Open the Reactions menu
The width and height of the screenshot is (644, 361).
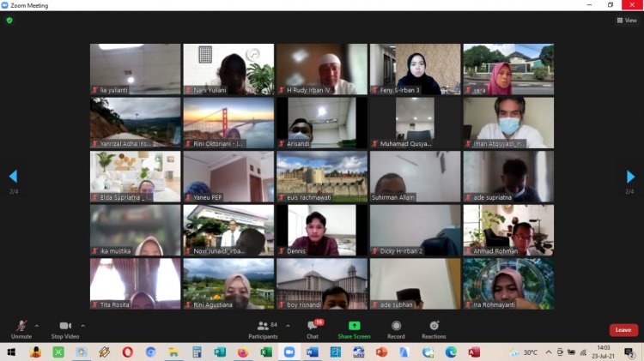point(434,330)
